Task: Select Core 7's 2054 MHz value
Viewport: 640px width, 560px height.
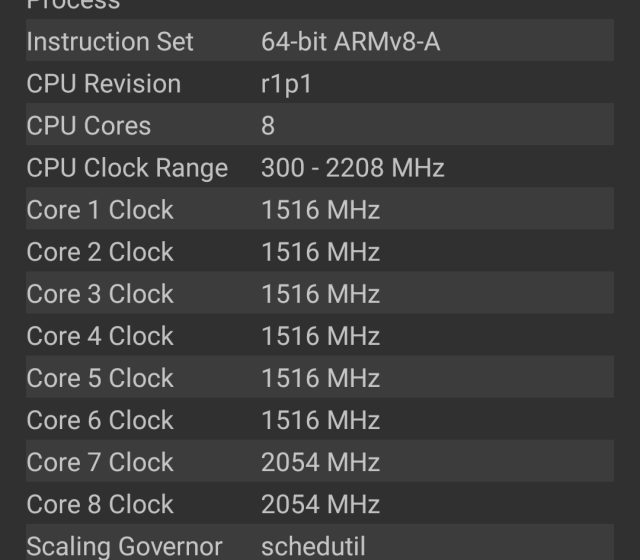Action: [x=320, y=462]
